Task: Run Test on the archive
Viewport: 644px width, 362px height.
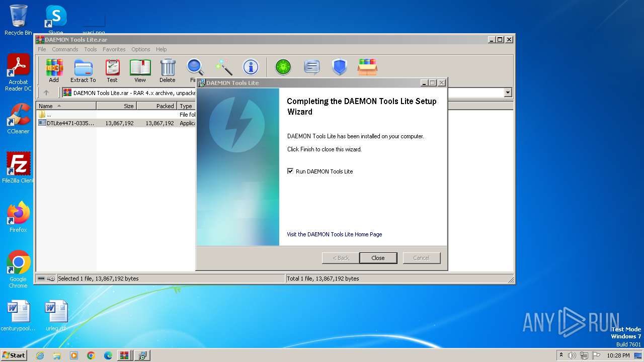Action: coord(112,70)
